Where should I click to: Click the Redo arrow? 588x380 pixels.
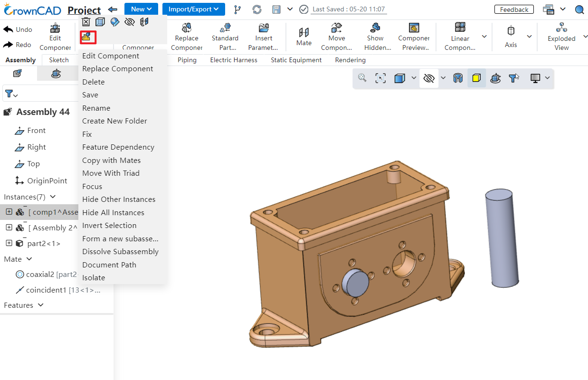pyautogui.click(x=8, y=45)
